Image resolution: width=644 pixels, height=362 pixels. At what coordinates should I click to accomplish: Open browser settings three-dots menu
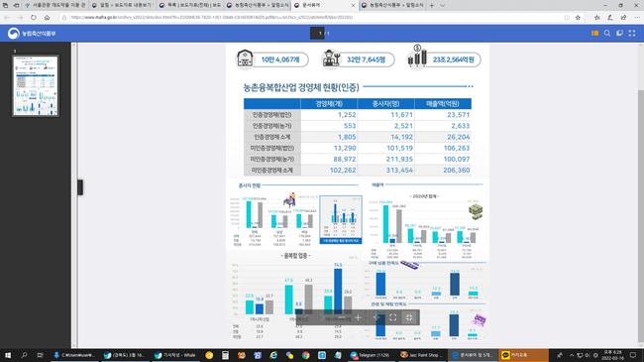click(637, 17)
